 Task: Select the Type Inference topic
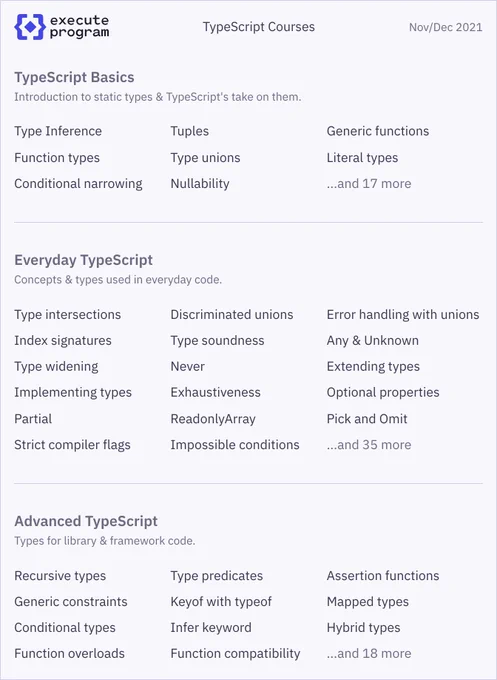point(58,131)
